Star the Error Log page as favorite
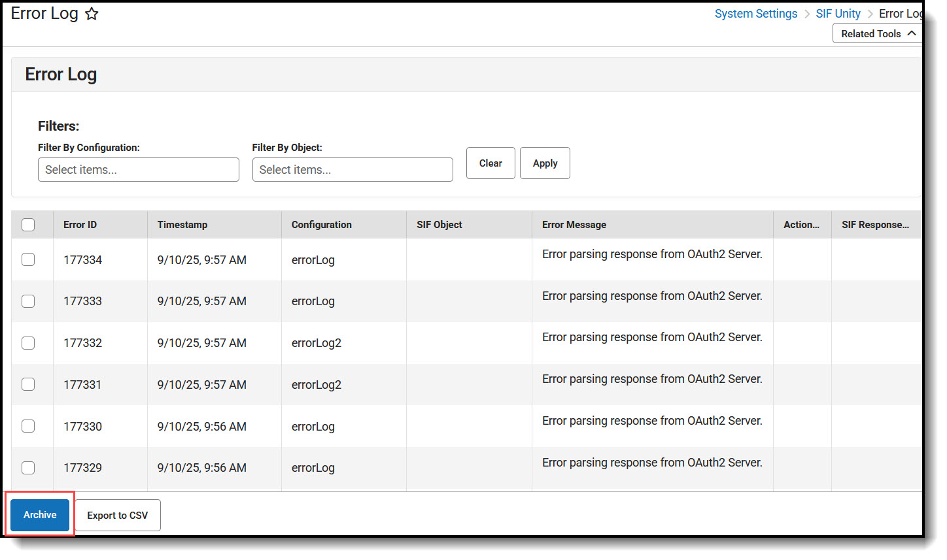This screenshot has height=560, width=947. point(92,14)
